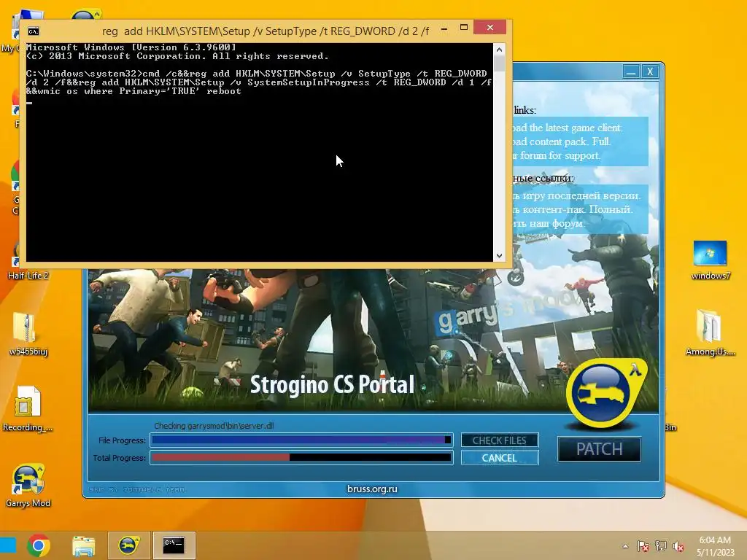747x560 pixels.
Task: Click the Russian 'контент-пак. Полный' link
Action: coord(573,209)
